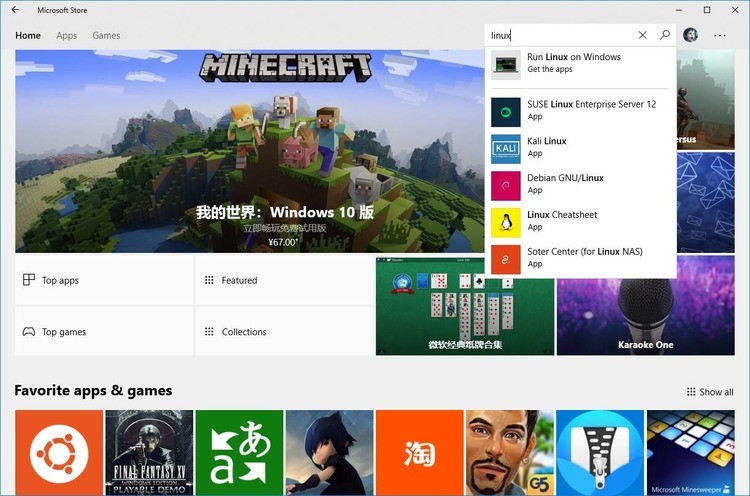Click the SUSE green chameleon icon
The width and height of the screenshot is (750, 496).
(506, 112)
